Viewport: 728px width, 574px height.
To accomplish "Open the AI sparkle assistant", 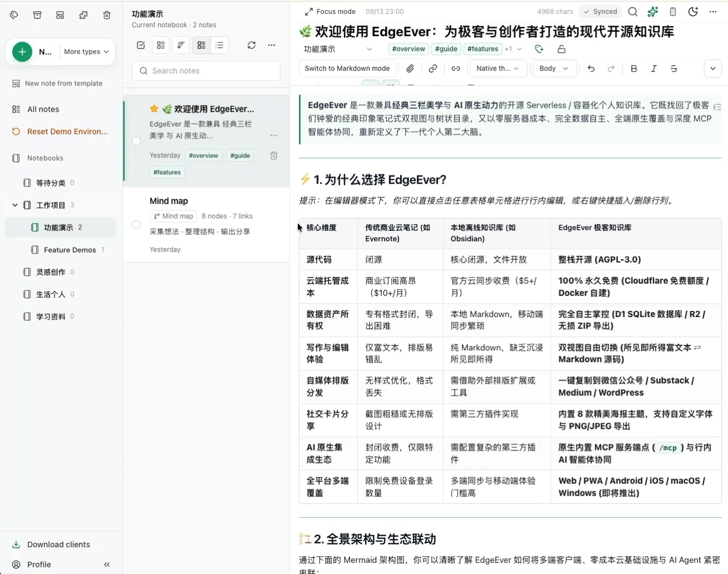I will click(652, 12).
